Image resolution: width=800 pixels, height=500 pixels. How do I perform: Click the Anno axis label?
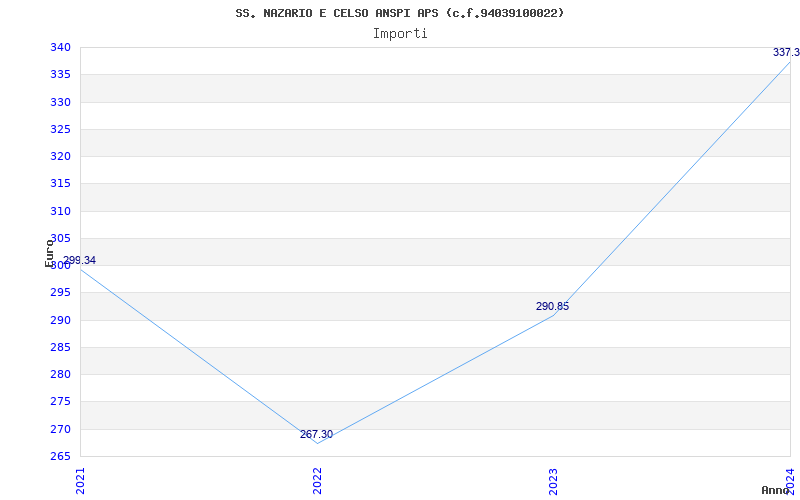775,490
